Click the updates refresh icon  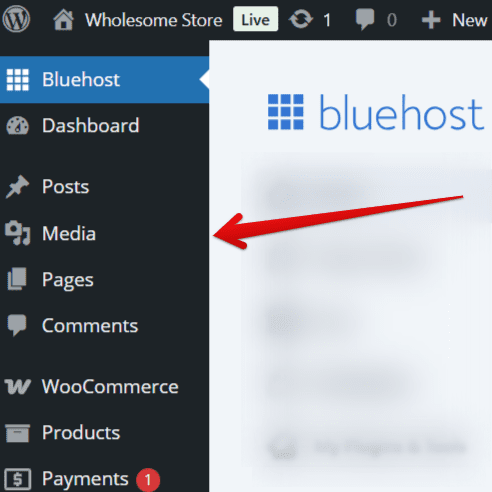(301, 19)
